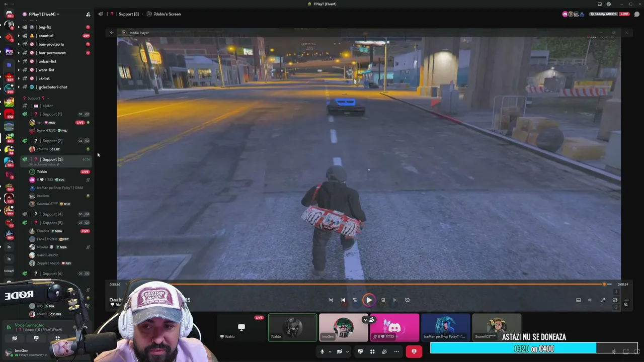Play the video in Media Player

[x=369, y=300]
